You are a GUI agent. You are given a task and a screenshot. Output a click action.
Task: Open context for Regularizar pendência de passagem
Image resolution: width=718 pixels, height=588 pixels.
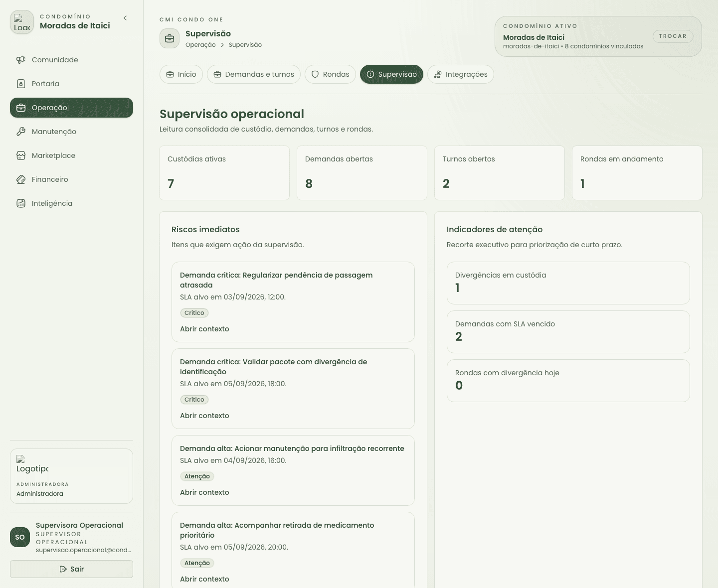[204, 329]
